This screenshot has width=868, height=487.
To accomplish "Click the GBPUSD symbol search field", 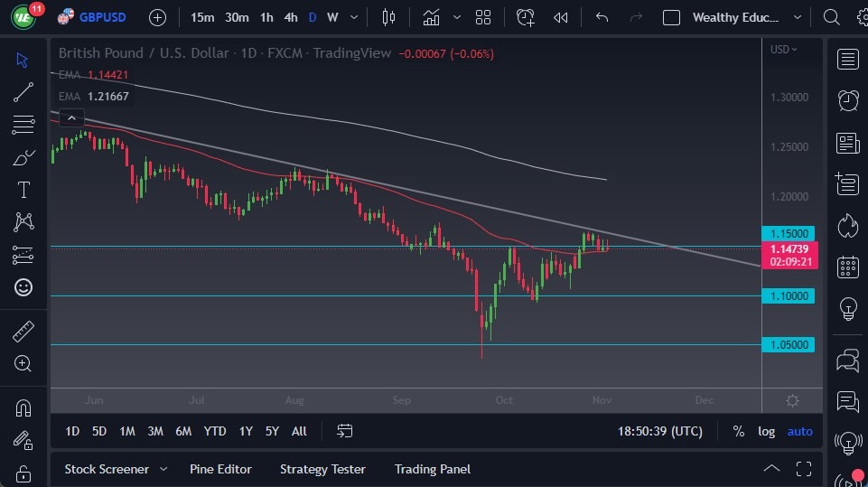I will [102, 17].
